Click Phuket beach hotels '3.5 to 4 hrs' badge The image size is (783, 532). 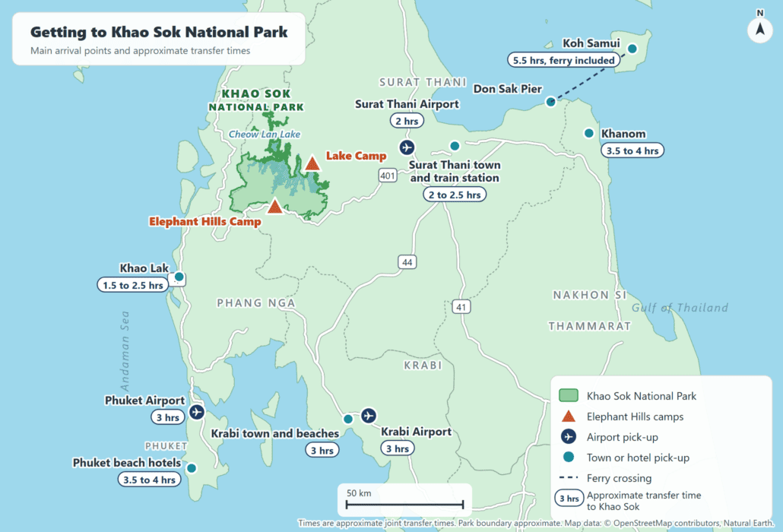pyautogui.click(x=149, y=480)
